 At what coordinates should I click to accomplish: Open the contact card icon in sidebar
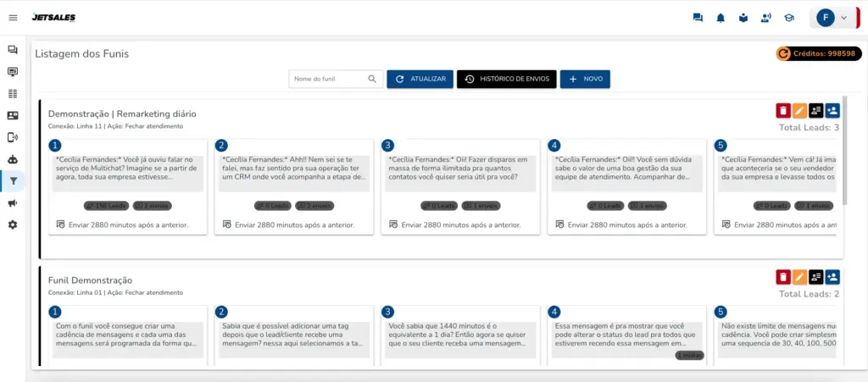tap(13, 115)
